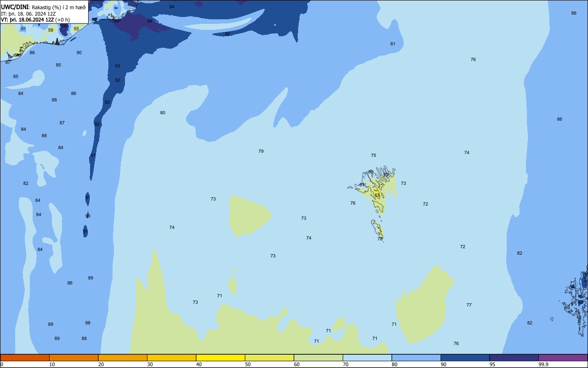The image size is (588, 368).
Task: Click the 59 value near the Iceland coast
Action: (x=51, y=30)
